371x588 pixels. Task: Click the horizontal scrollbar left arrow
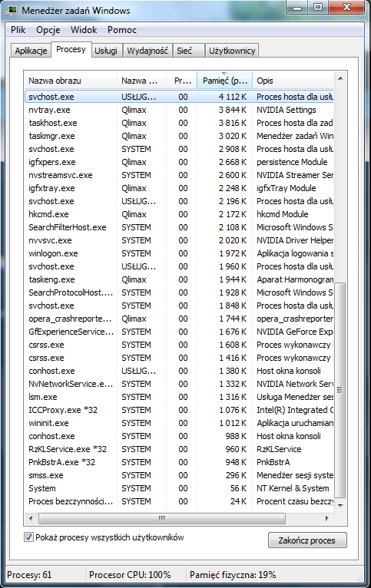click(x=31, y=519)
